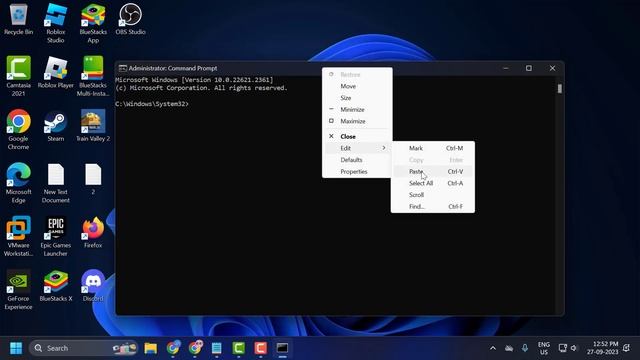
Task: Select the Firefox desktop icon
Action: pyautogui.click(x=93, y=232)
